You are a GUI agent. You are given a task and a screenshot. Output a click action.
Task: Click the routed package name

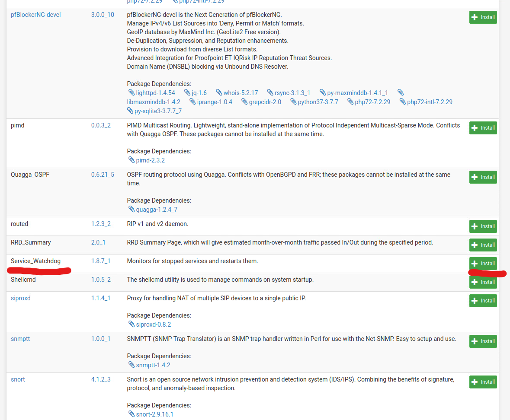19,224
